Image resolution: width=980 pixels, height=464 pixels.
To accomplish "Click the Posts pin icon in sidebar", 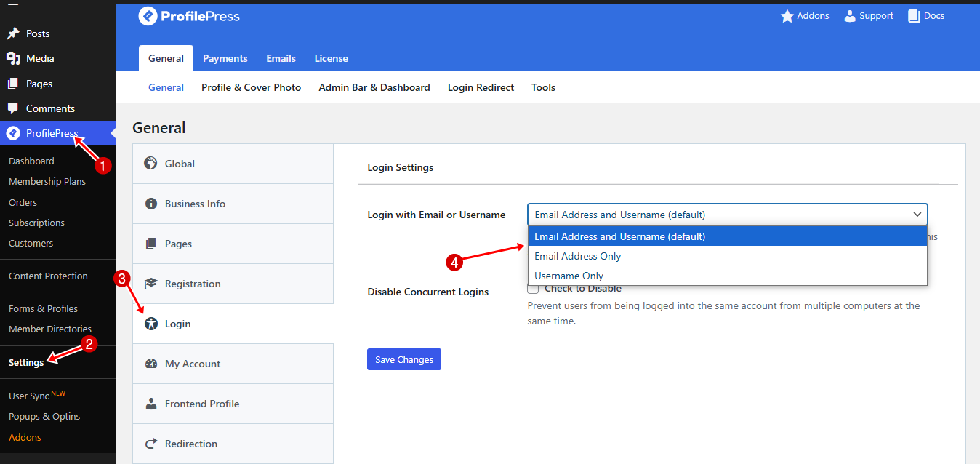I will point(13,33).
